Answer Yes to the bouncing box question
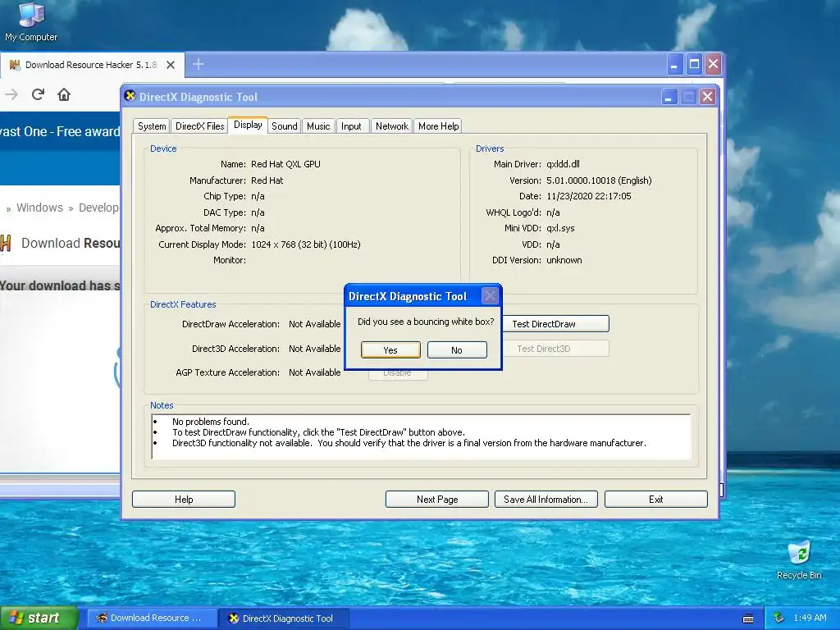Viewport: 840px width, 630px height. 390,349
